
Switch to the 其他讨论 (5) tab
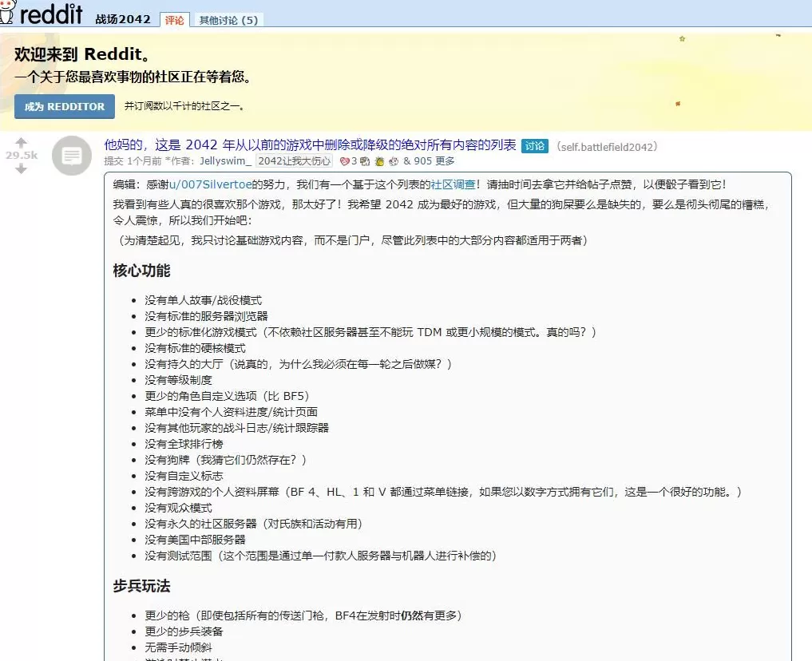tap(228, 20)
